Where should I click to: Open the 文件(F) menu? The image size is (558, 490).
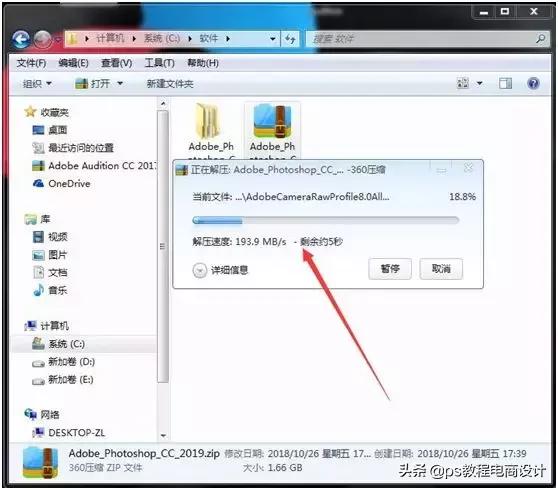tap(31, 63)
